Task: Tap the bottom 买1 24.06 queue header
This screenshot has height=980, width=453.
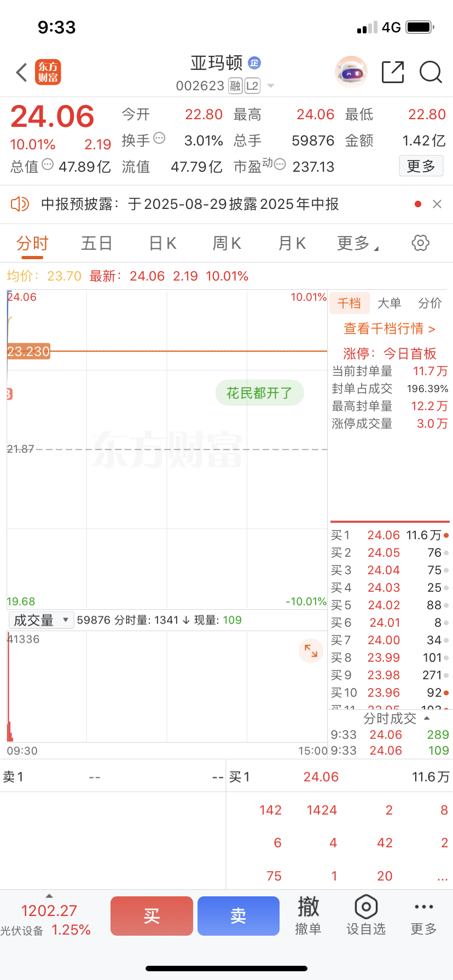Action: point(339,777)
